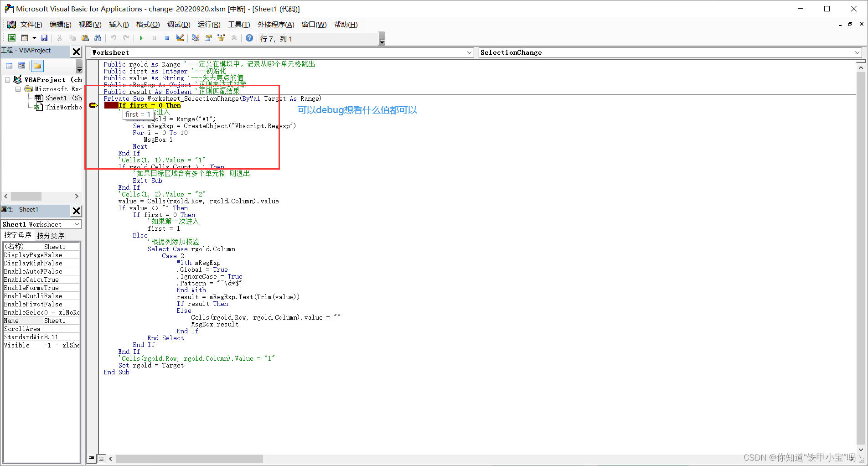Open the Sheet1 Worksheet properties object dropdown
The width and height of the screenshot is (868, 466).
[x=77, y=224]
